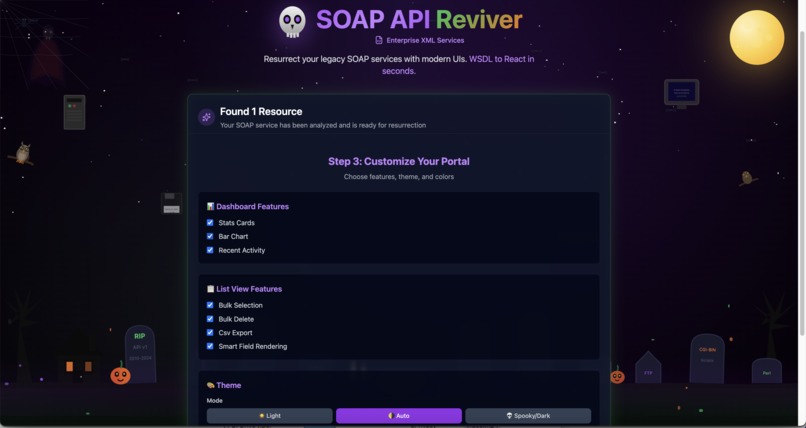Click the retro computer monitor icon
Screen dimensions: 806x428
click(x=681, y=94)
